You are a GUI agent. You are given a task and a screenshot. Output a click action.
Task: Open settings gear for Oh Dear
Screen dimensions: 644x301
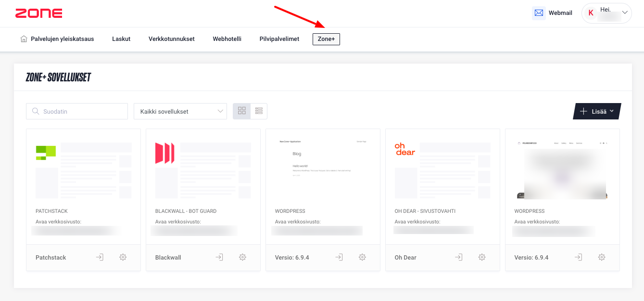(x=482, y=257)
